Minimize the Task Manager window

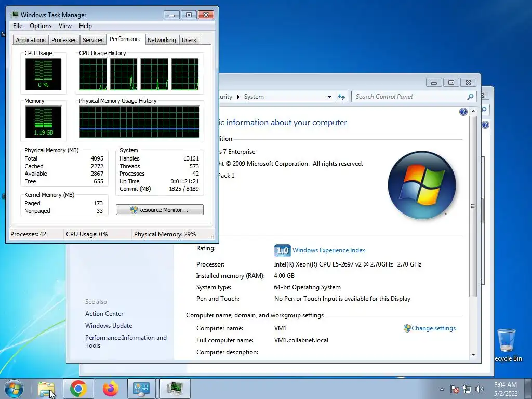171,15
